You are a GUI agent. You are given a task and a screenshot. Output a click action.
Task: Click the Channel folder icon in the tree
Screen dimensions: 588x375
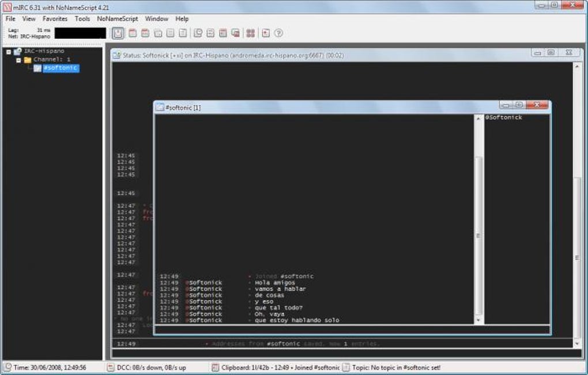[28, 59]
